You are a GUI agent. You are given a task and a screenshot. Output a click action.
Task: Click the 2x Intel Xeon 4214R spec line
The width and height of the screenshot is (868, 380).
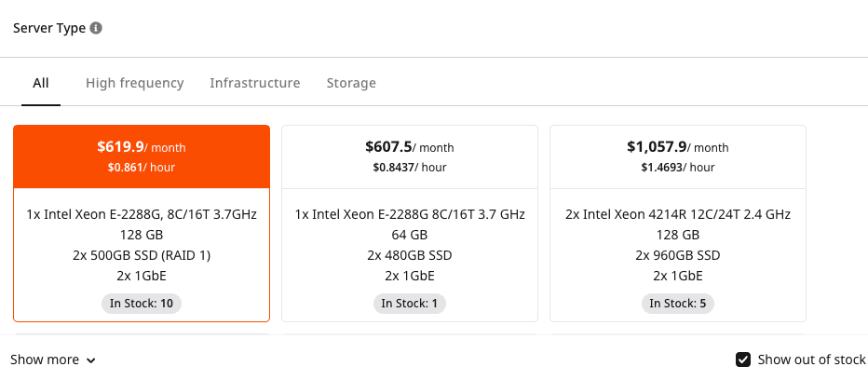tap(678, 214)
